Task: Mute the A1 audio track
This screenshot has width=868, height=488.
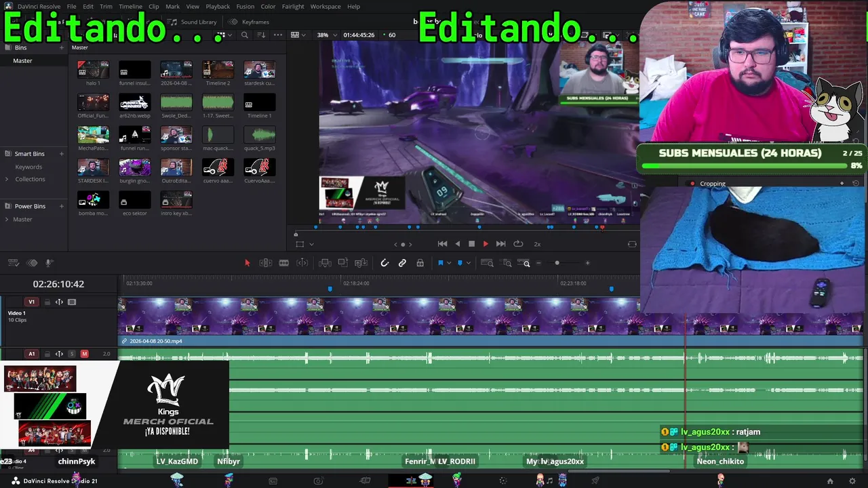Action: (x=84, y=354)
